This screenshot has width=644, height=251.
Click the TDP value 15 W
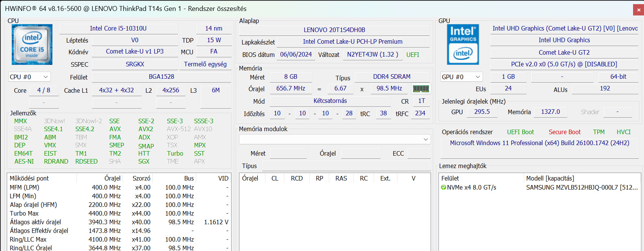(214, 40)
